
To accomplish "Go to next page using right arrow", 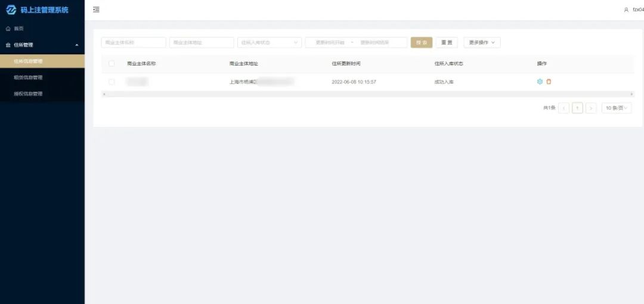I will 591,108.
